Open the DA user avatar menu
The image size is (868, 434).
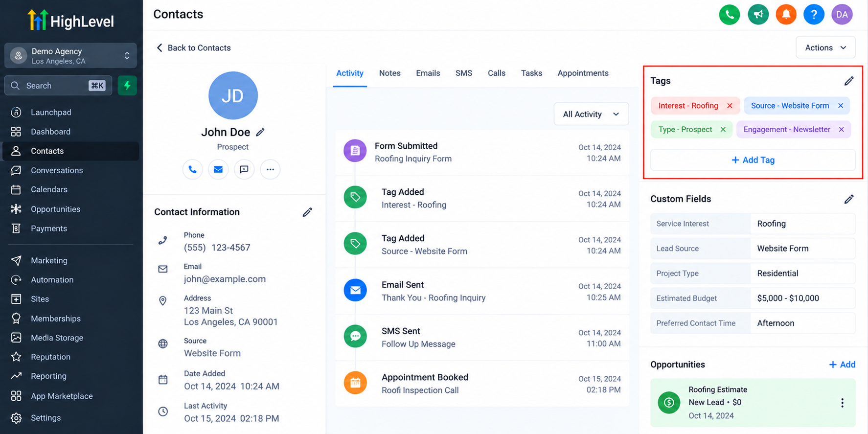pos(842,15)
